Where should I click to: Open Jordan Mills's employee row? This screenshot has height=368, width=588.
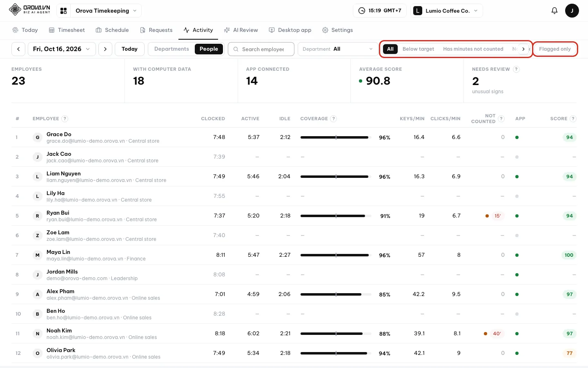[294, 275]
